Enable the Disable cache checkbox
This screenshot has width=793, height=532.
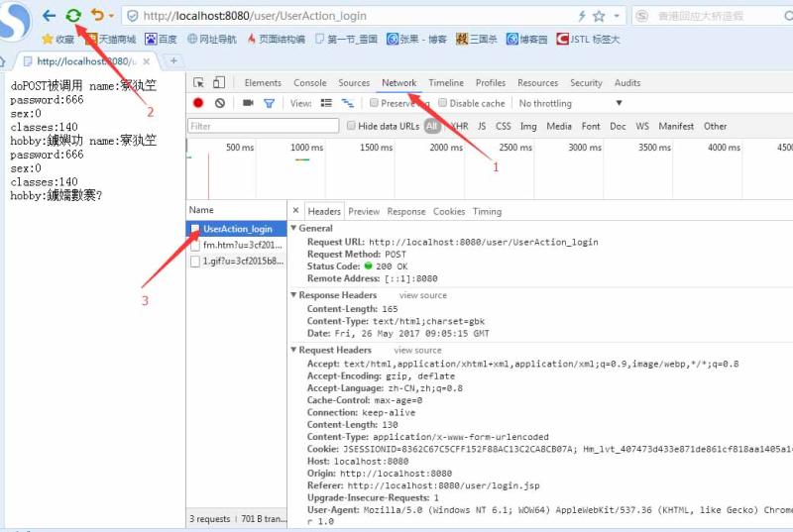pos(442,103)
